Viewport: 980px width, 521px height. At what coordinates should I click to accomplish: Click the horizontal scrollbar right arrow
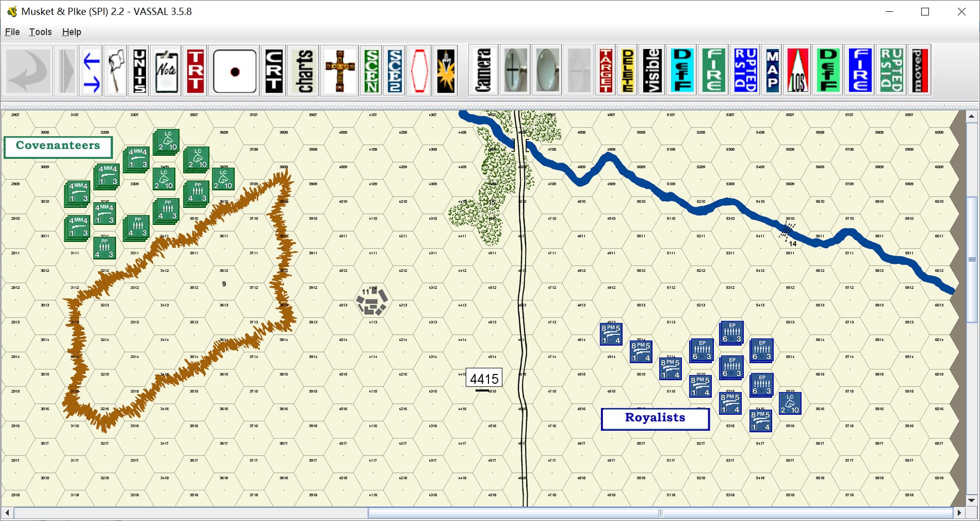click(x=959, y=513)
